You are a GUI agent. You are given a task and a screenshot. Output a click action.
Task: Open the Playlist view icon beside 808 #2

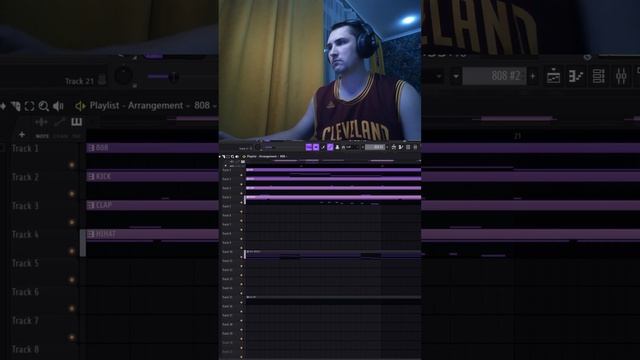point(553,76)
